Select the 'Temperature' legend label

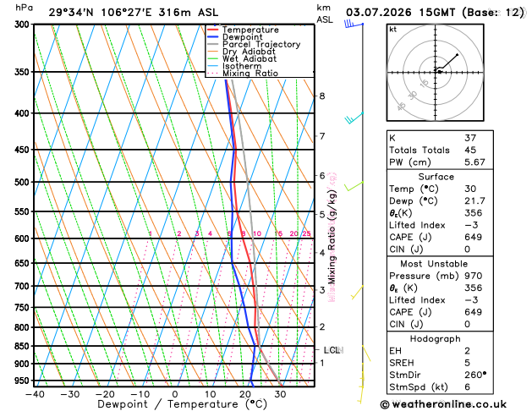[250, 30]
